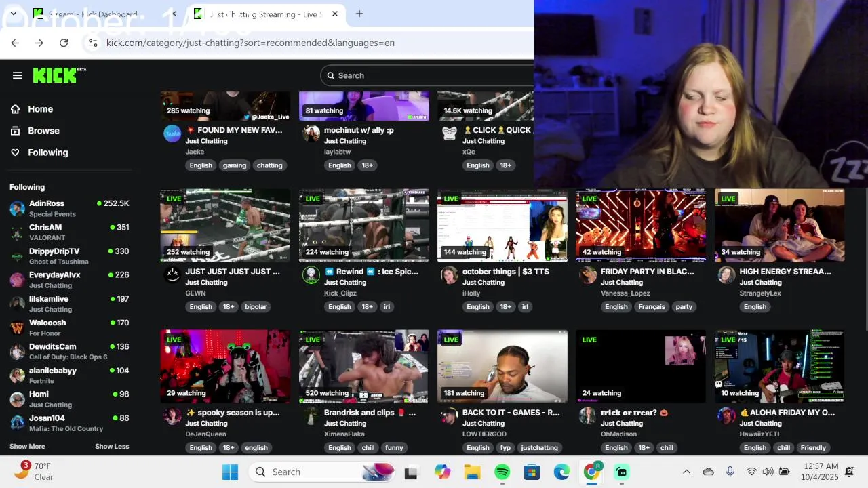
Task: Open the taskbar volume control
Action: tap(768, 472)
